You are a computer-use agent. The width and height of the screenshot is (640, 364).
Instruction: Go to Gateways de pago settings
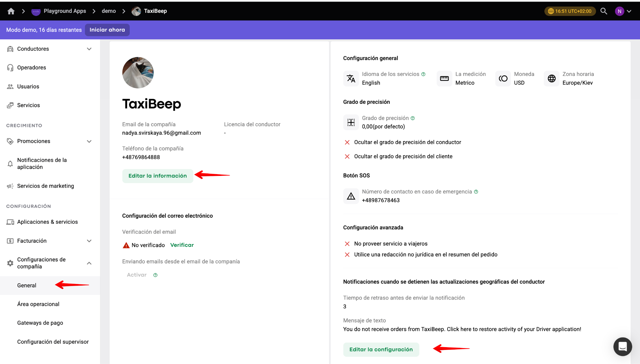(40, 323)
